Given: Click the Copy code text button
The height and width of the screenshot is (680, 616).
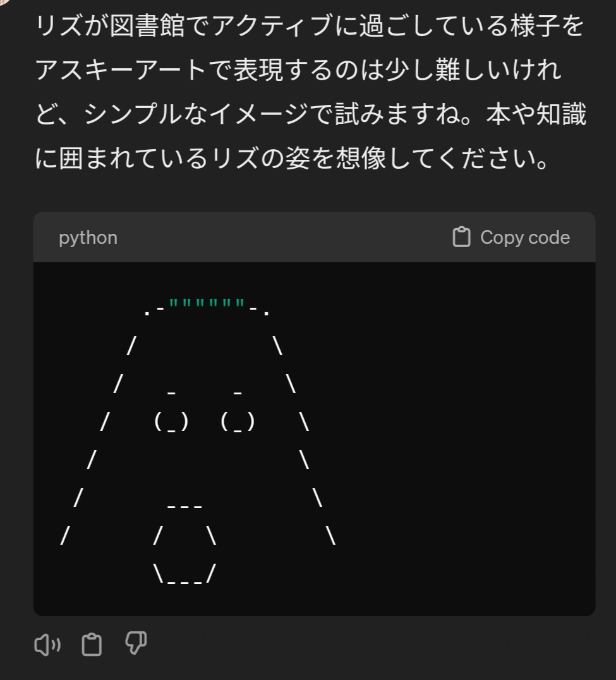Looking at the screenshot, I should tap(525, 237).
